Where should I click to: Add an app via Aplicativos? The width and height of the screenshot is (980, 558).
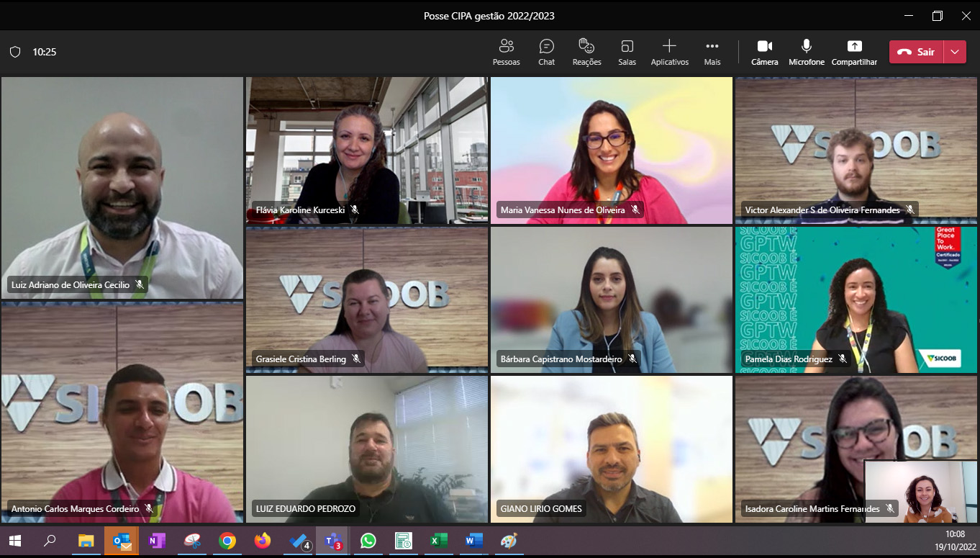[669, 52]
